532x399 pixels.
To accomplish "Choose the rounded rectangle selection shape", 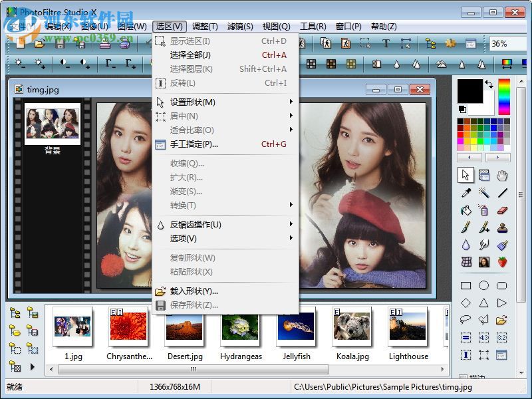I will click(x=502, y=285).
